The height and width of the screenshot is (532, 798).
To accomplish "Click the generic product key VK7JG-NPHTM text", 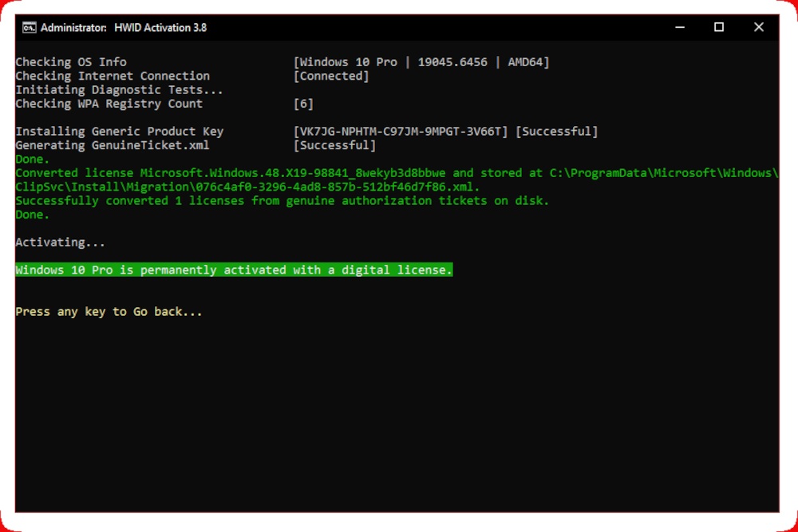I will pos(401,132).
